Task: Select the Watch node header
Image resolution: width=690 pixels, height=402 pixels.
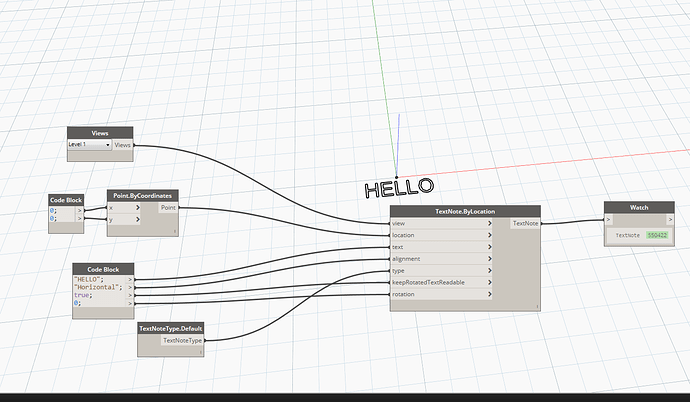Action: click(639, 208)
